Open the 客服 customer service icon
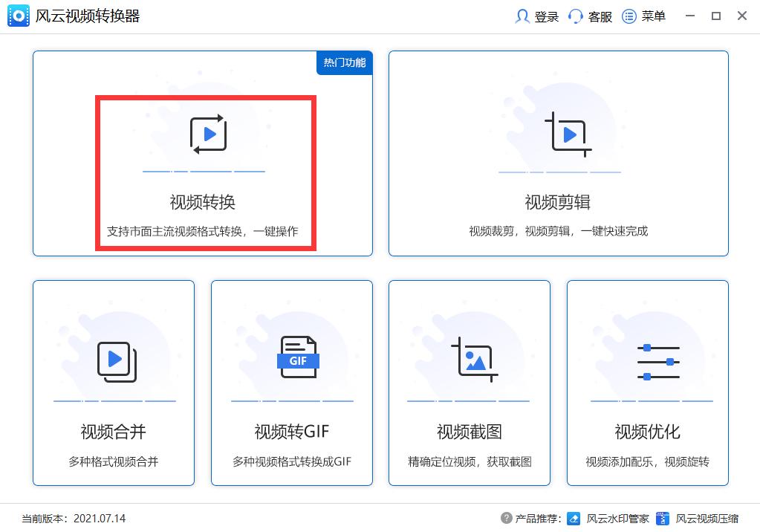Image resolution: width=760 pixels, height=532 pixels. coord(575,16)
